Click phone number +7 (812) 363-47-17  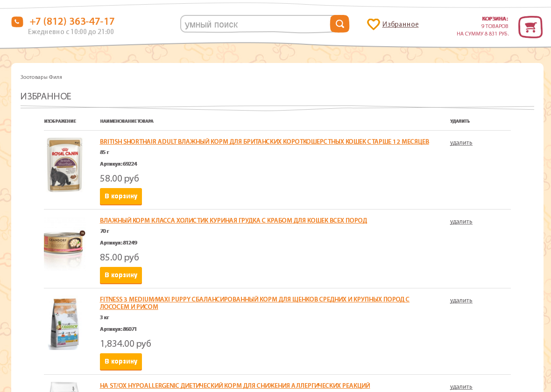72,21
